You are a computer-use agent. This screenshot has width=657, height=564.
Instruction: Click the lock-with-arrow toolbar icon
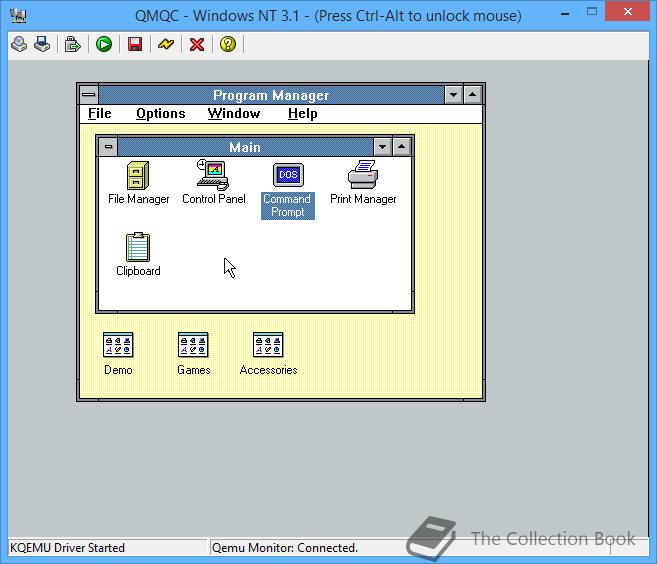(72, 44)
